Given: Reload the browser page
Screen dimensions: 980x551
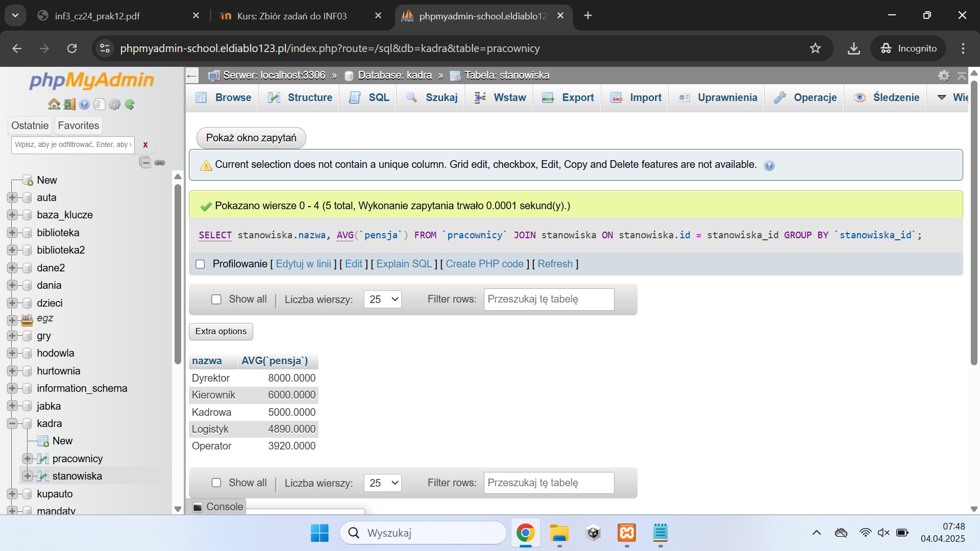Looking at the screenshot, I should click(72, 48).
